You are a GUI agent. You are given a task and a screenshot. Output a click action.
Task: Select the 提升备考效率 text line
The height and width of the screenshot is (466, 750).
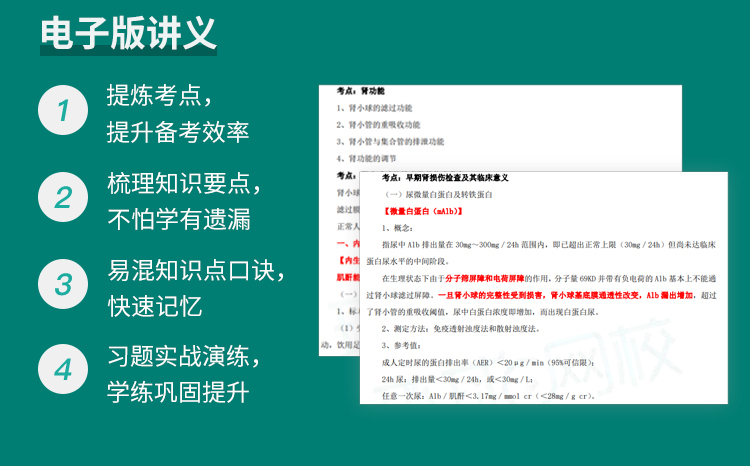click(x=178, y=131)
